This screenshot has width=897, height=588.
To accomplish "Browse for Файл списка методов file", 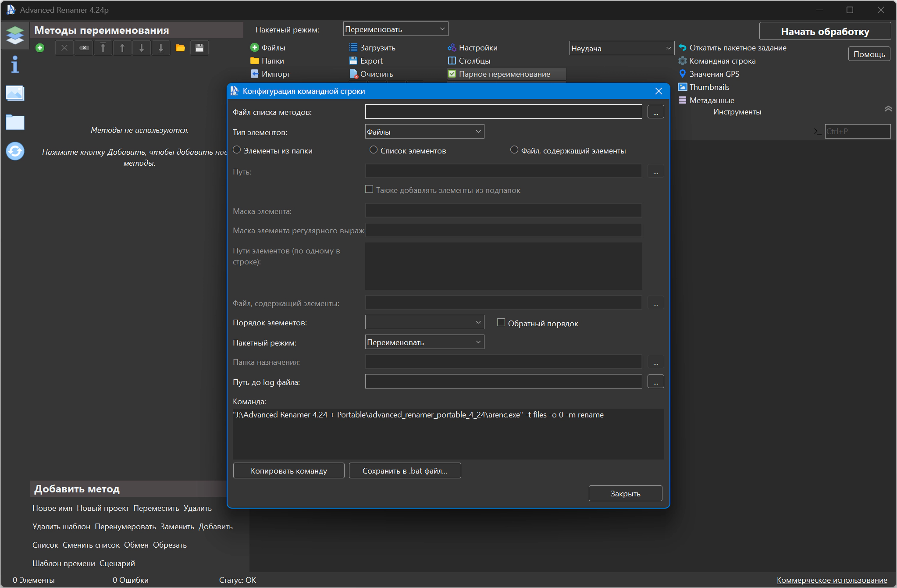I will tap(655, 112).
